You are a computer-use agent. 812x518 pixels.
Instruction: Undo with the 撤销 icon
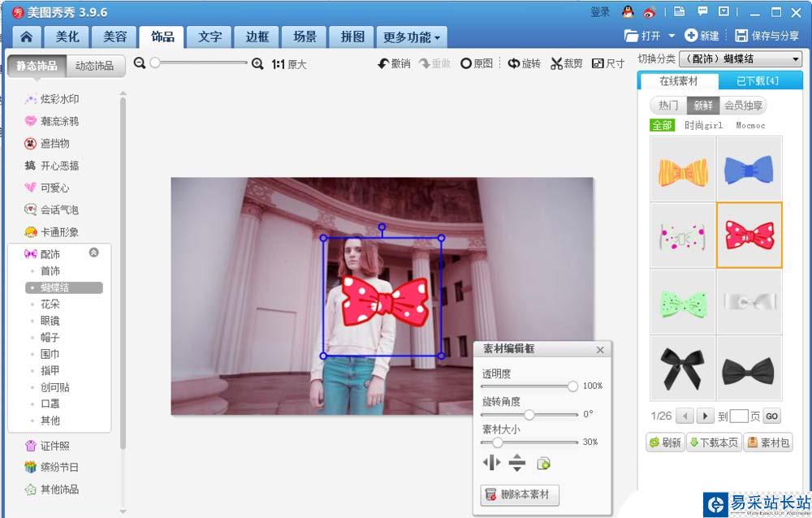(x=394, y=63)
